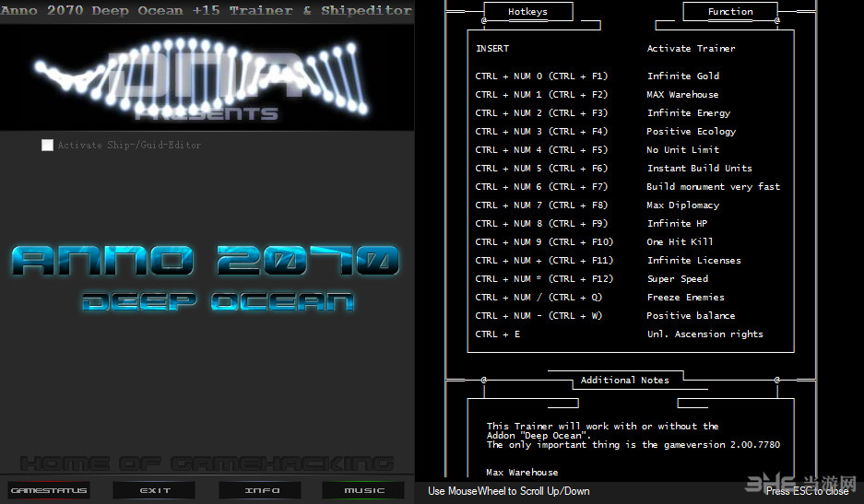Click hotkey 'CTRL + E' text
Image resolution: width=864 pixels, height=504 pixels.
498,334
